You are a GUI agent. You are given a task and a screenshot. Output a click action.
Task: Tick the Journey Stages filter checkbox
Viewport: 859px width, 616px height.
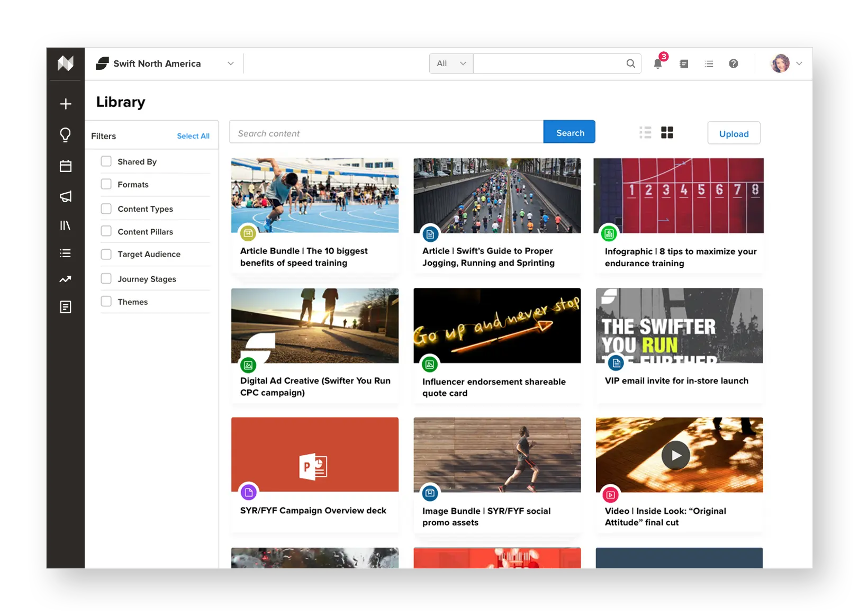[106, 278]
